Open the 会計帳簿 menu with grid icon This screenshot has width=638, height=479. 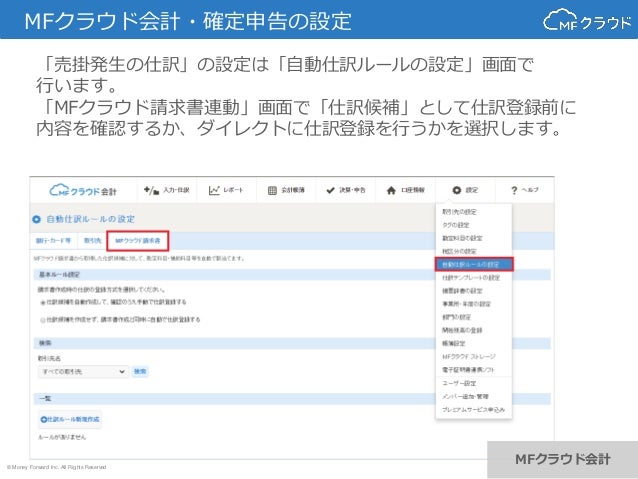coord(286,190)
